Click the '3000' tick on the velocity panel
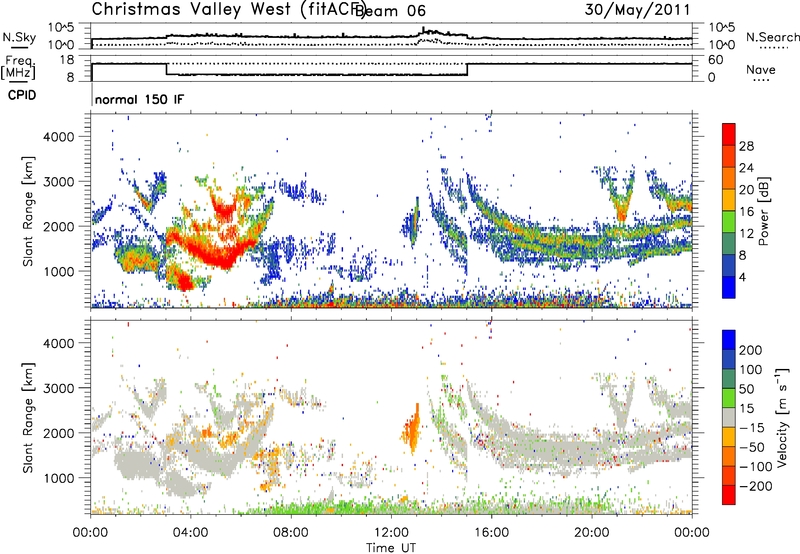The height and width of the screenshot is (554, 800). 58,388
